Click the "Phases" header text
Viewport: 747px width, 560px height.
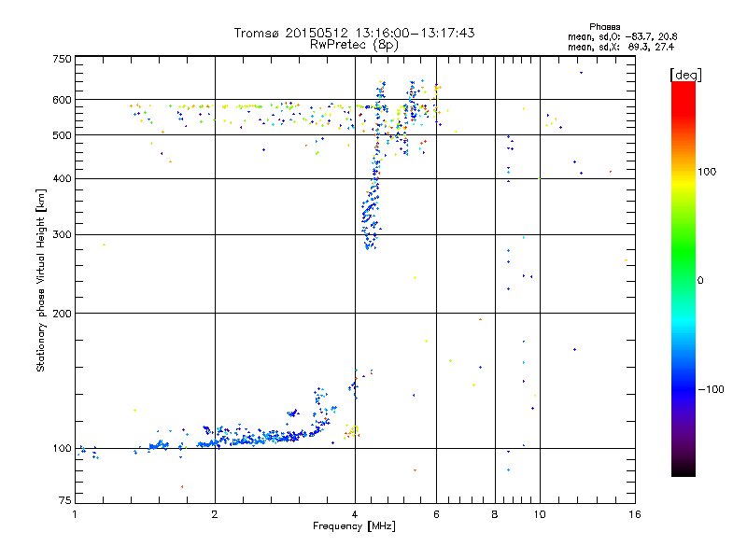tap(604, 27)
